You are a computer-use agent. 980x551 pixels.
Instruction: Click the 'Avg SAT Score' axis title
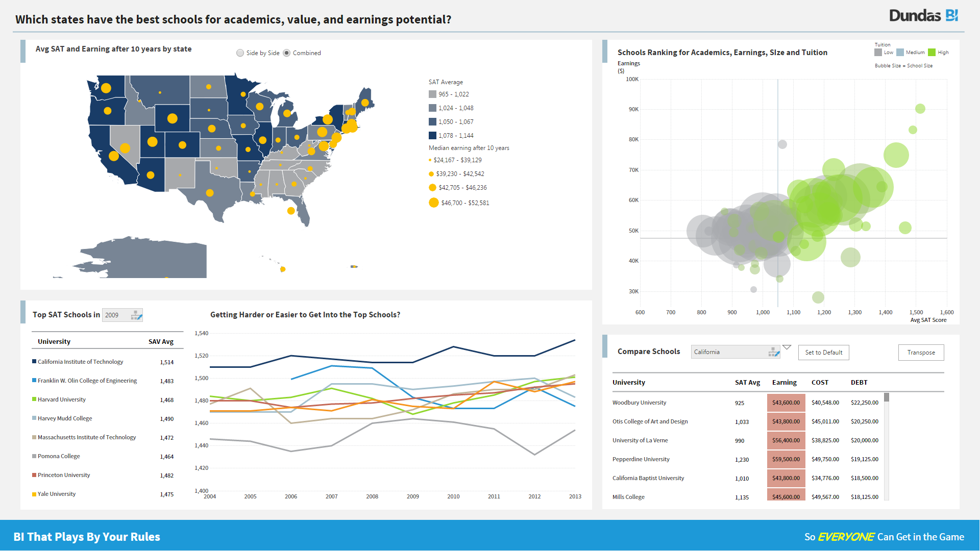tap(928, 320)
